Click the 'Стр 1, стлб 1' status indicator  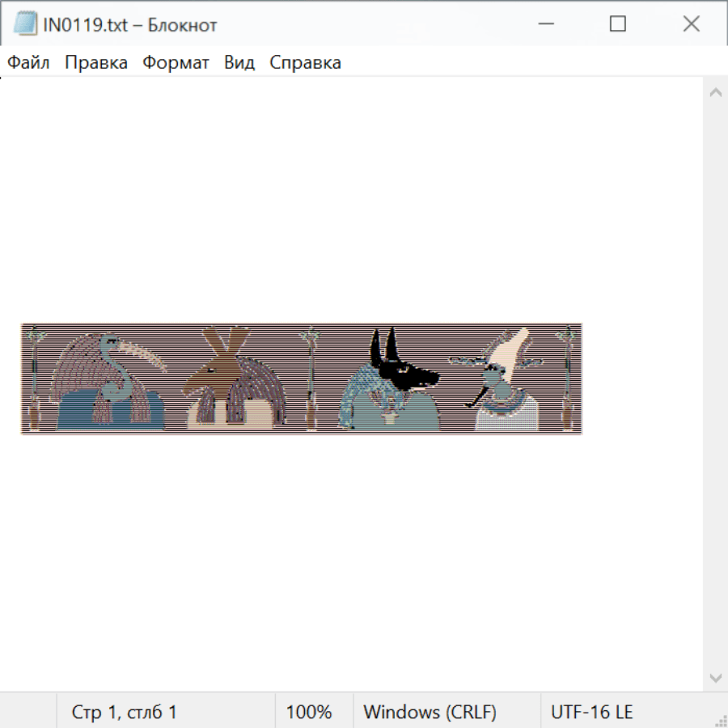pyautogui.click(x=124, y=713)
